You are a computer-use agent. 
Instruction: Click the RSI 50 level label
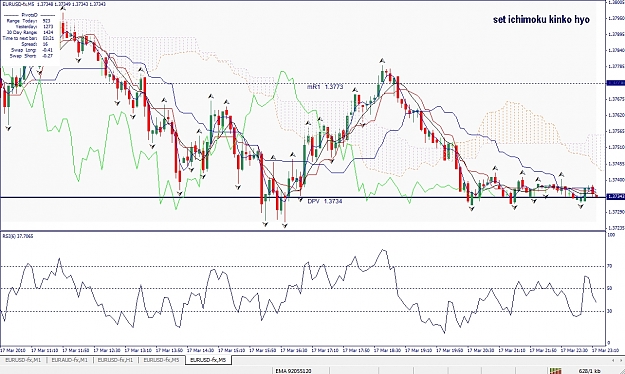click(x=609, y=288)
